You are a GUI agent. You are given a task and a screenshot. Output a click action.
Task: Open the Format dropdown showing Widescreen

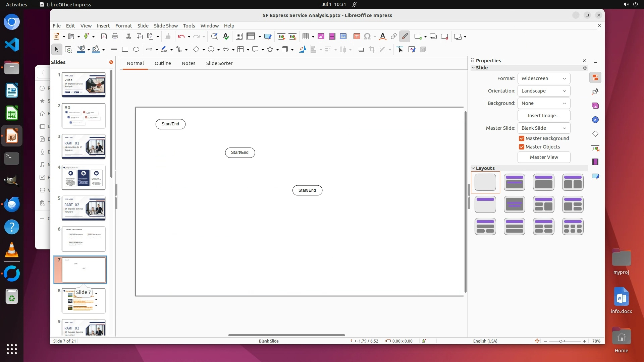(543, 78)
